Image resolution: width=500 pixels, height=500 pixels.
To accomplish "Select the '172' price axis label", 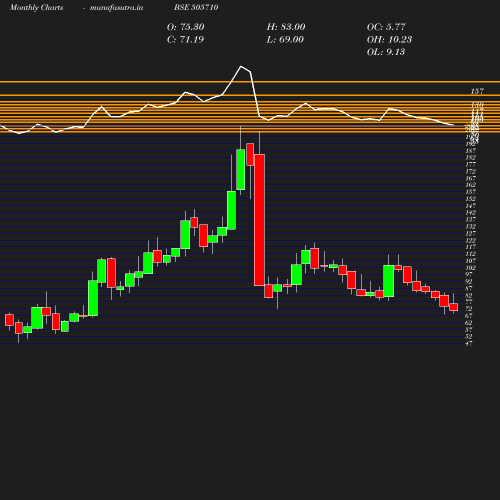I will click(471, 171).
